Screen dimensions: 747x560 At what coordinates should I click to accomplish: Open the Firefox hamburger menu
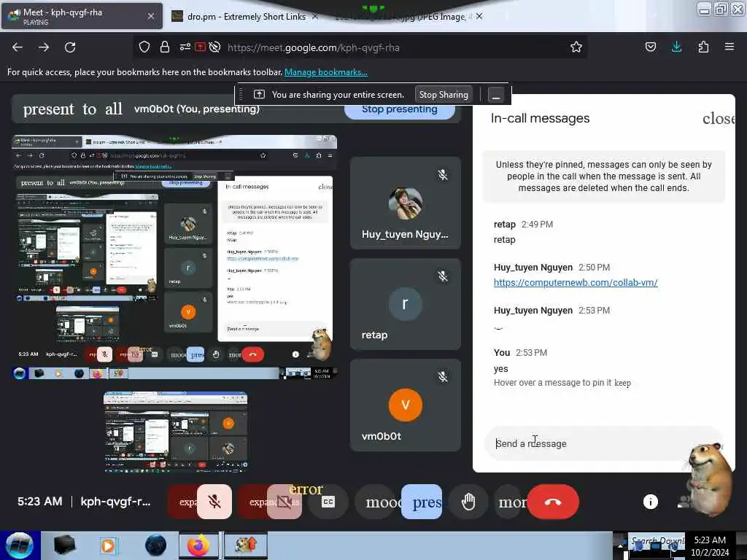(x=729, y=47)
